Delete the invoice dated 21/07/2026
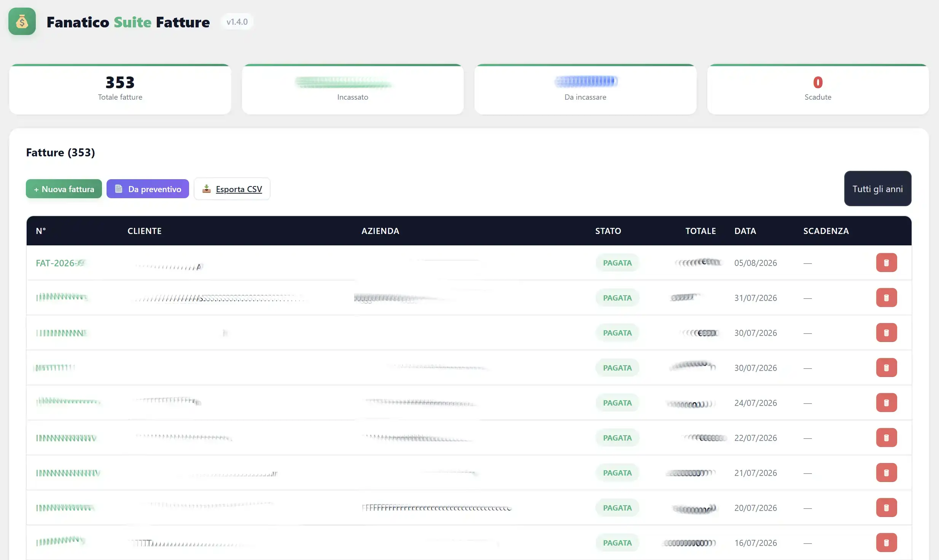The height and width of the screenshot is (560, 939). pos(886,473)
